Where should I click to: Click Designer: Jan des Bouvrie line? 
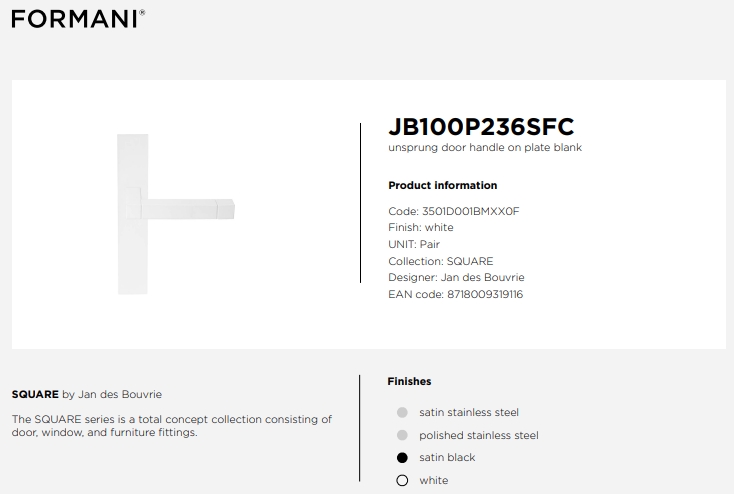coord(456,278)
